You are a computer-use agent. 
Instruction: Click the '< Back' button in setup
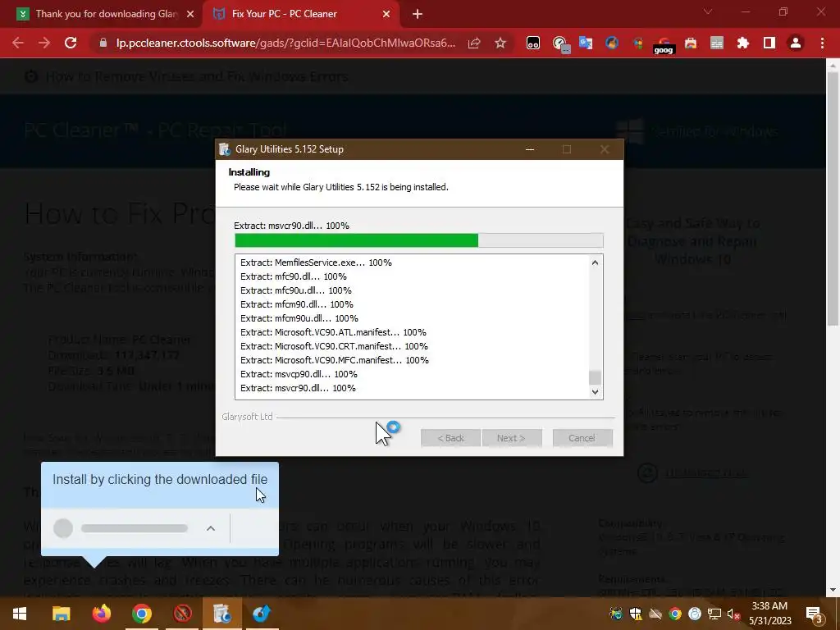450,438
